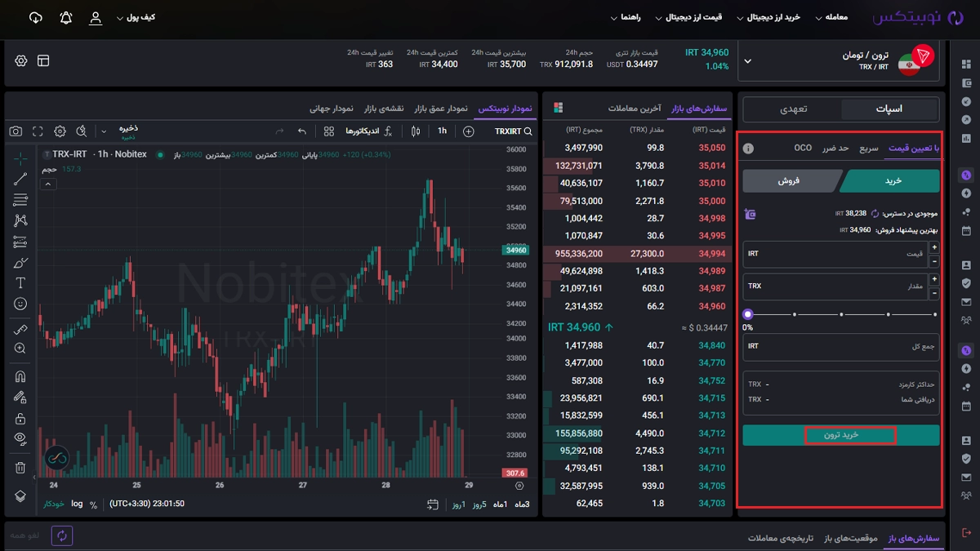Take chart snapshot with camera icon
Image resolution: width=980 pixels, height=551 pixels.
pyautogui.click(x=16, y=131)
